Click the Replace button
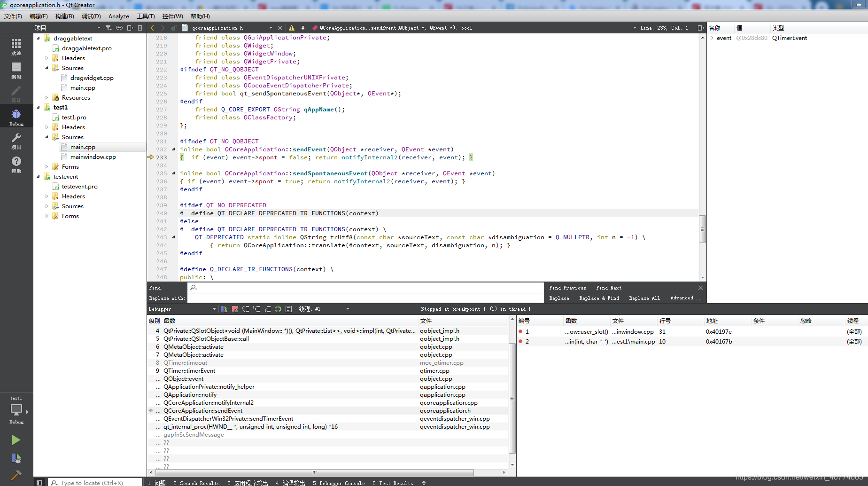 click(x=559, y=298)
